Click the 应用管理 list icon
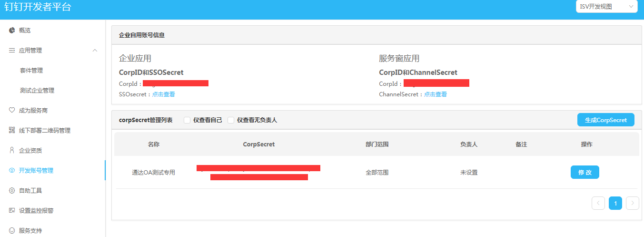The width and height of the screenshot is (644, 237). pos(12,51)
